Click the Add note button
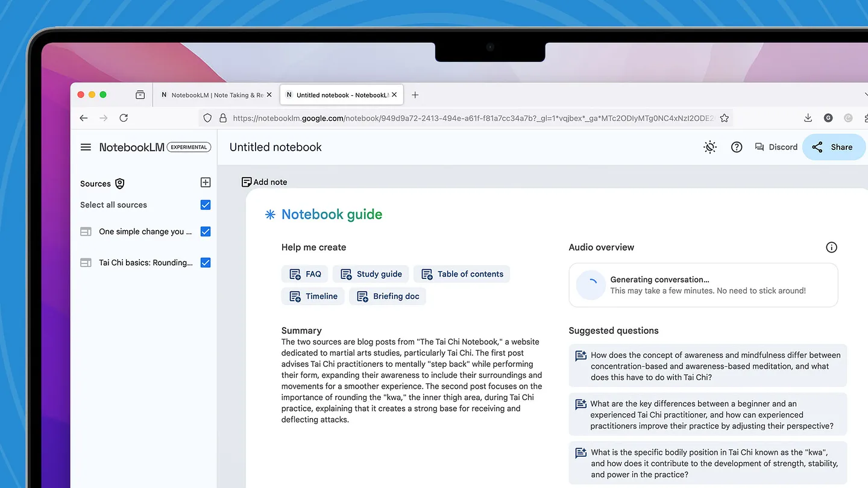 coord(264,182)
